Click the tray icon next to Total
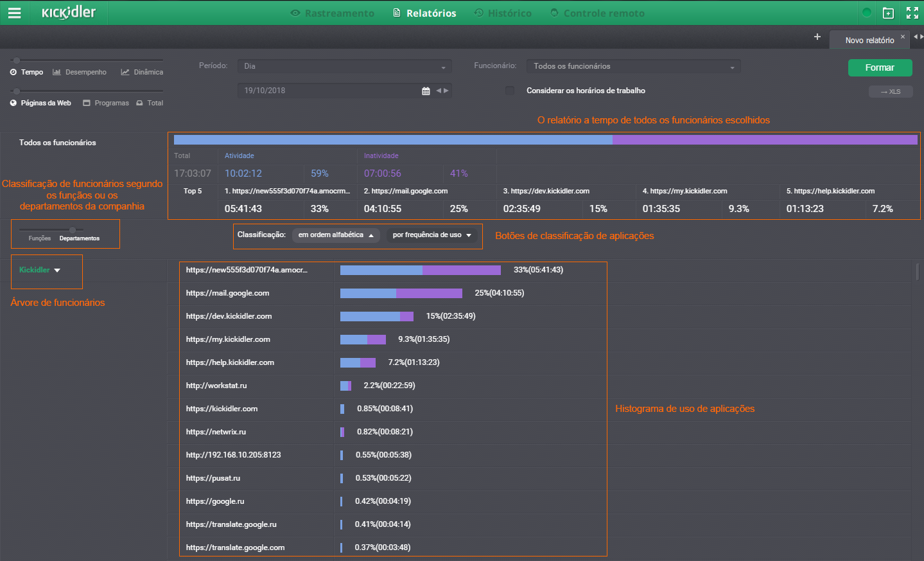 coord(139,103)
